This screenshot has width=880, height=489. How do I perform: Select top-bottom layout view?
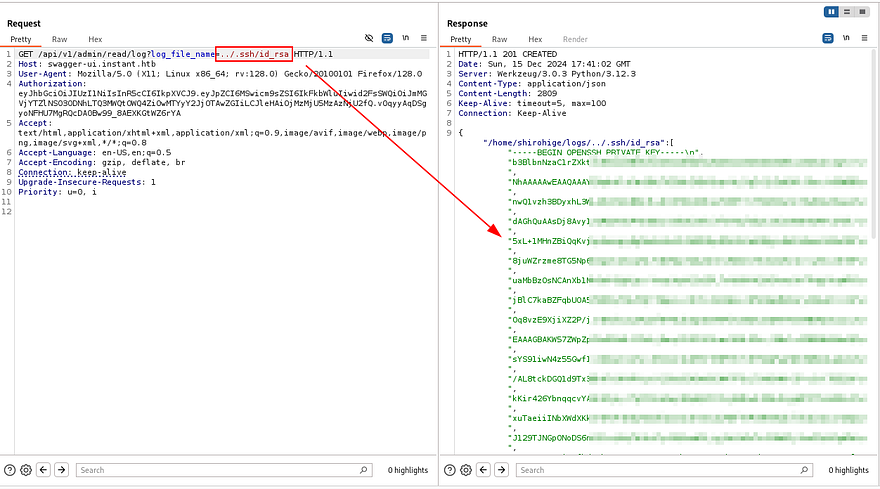[x=847, y=12]
